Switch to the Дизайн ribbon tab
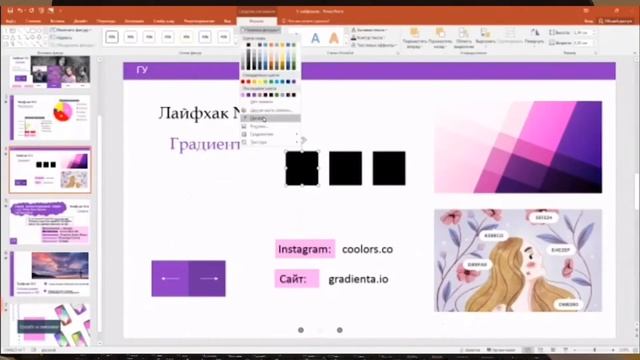This screenshot has height=360, width=640. 80,21
